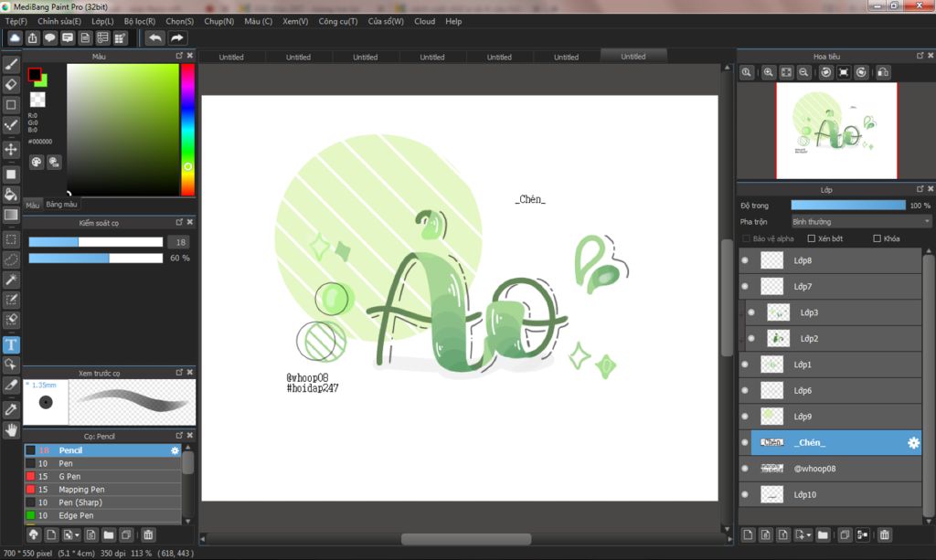Open the Lớp(L) menu
Screen dimensions: 936x560
(x=102, y=22)
